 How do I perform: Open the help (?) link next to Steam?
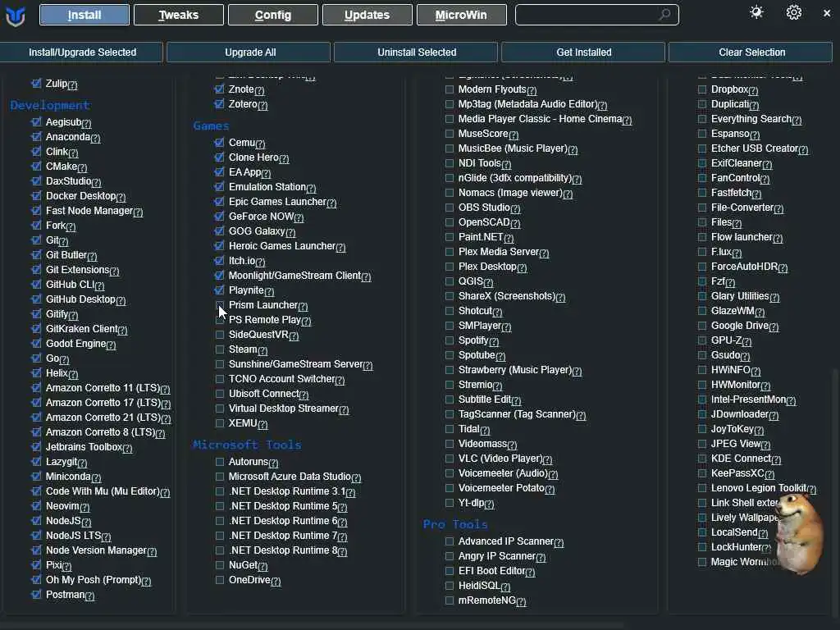262,350
